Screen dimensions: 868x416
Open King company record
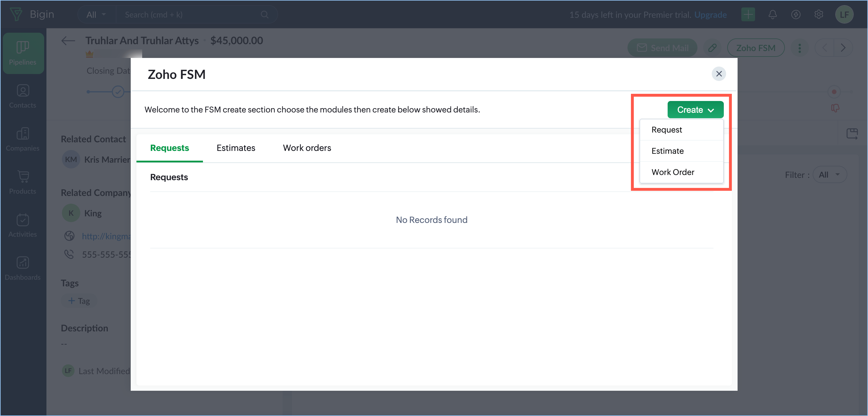pyautogui.click(x=93, y=213)
